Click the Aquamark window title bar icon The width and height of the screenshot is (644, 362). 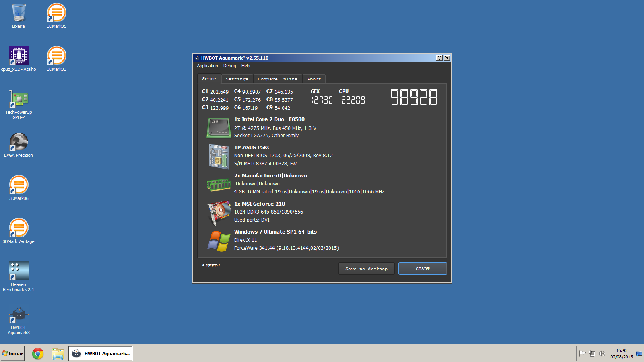click(197, 58)
